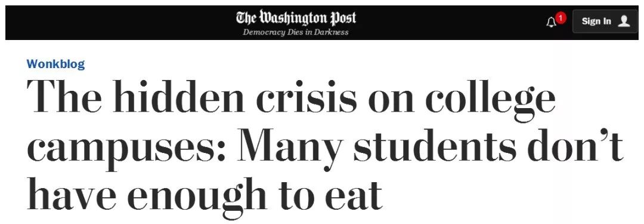The width and height of the screenshot is (644, 224).
Task: Click the word "on" in the headline
Action: [391, 102]
